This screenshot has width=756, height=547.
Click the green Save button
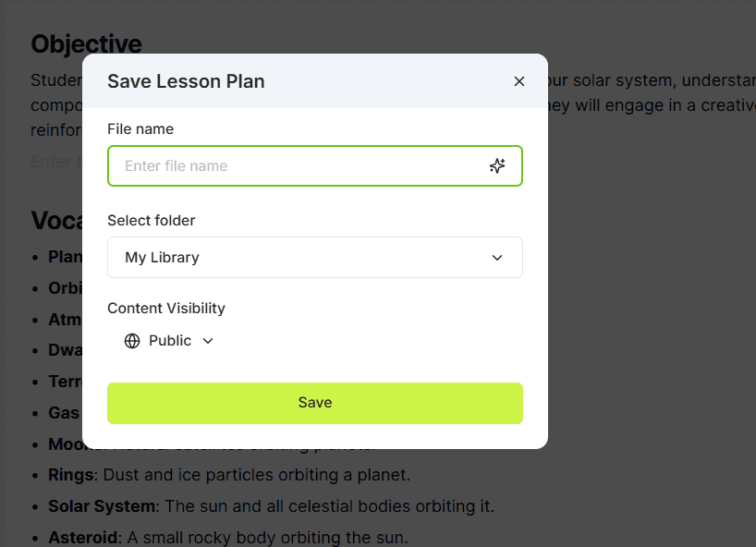(315, 404)
